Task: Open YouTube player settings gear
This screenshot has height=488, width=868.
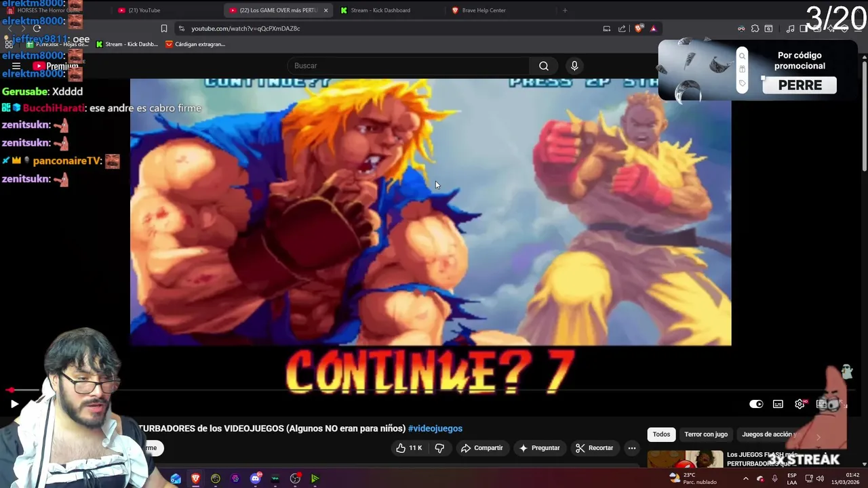Action: coord(800,404)
